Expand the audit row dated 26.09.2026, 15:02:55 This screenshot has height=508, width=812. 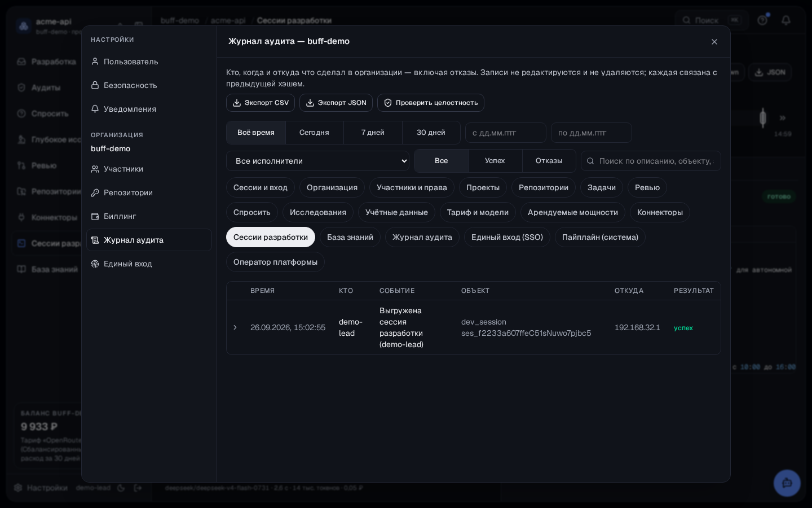(x=235, y=327)
